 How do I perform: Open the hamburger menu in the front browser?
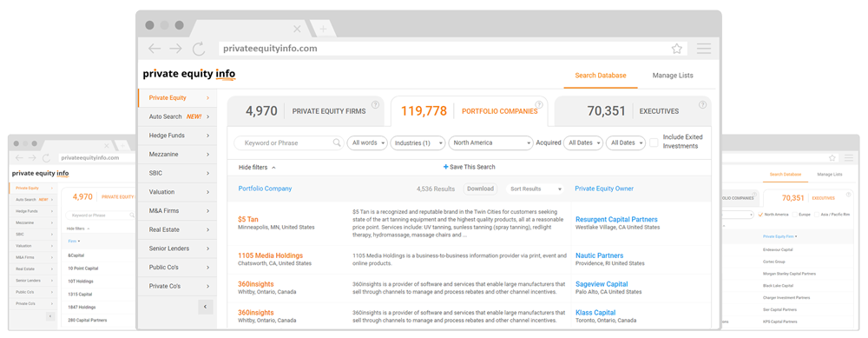coord(704,49)
